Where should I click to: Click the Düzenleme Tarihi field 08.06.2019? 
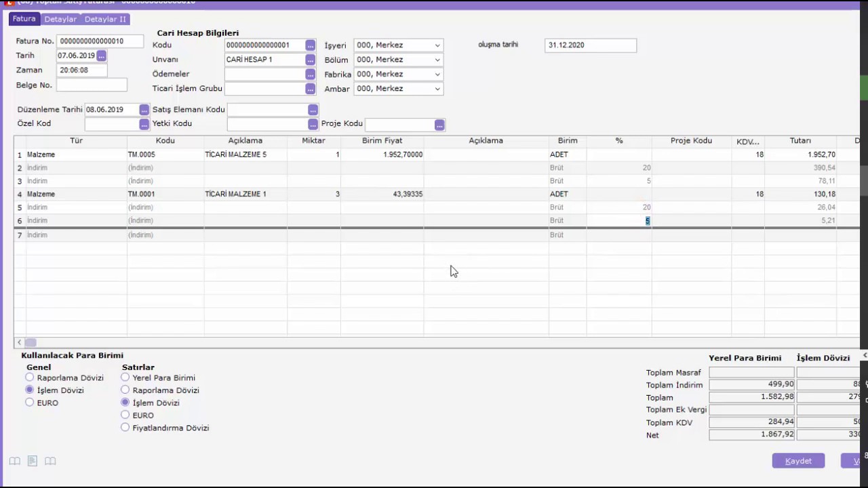[112, 110]
